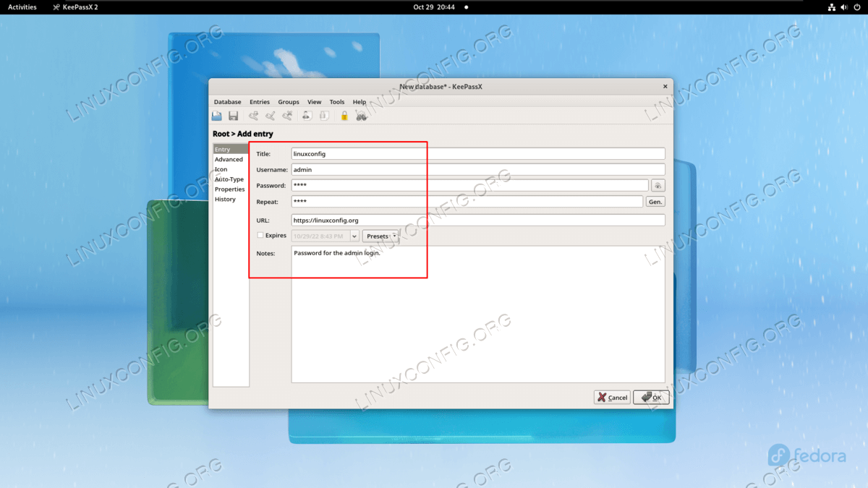Click the Gen. password generator button
This screenshot has width=868, height=488.
[x=655, y=202]
